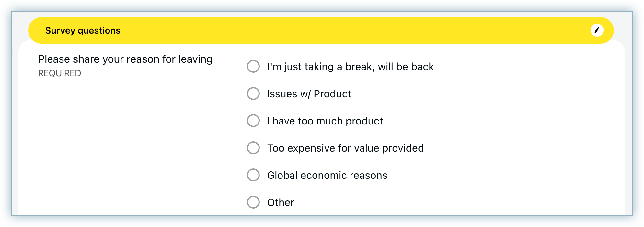This screenshot has width=644, height=227.
Task: Select the "Other" radio button
Action: coord(253,202)
